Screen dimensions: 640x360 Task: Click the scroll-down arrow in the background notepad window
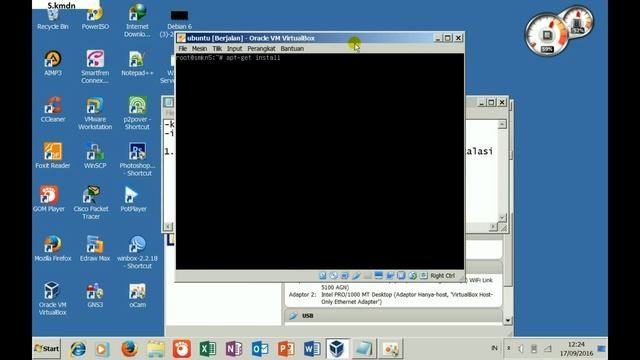point(502,217)
